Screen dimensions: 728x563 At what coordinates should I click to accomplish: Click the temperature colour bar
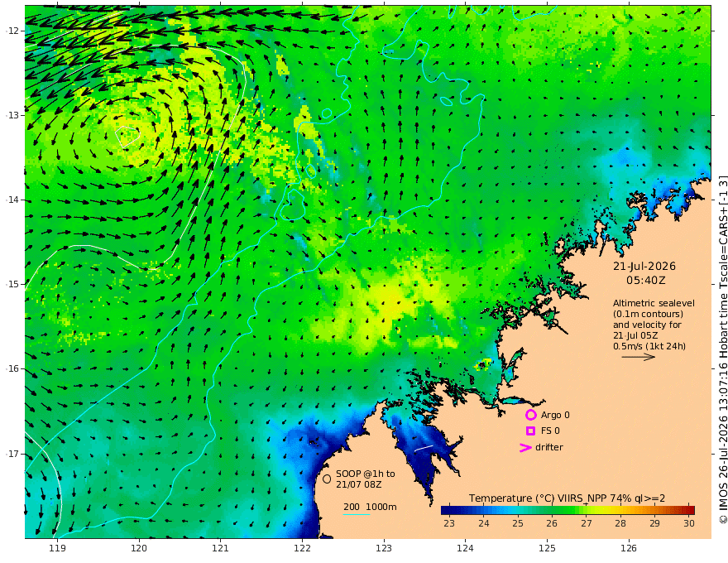tap(568, 510)
